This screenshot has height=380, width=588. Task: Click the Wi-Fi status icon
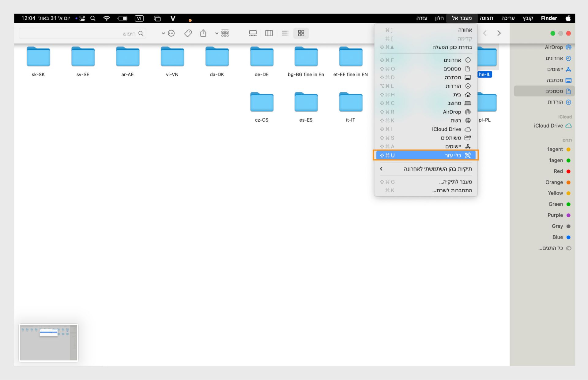coord(107,18)
